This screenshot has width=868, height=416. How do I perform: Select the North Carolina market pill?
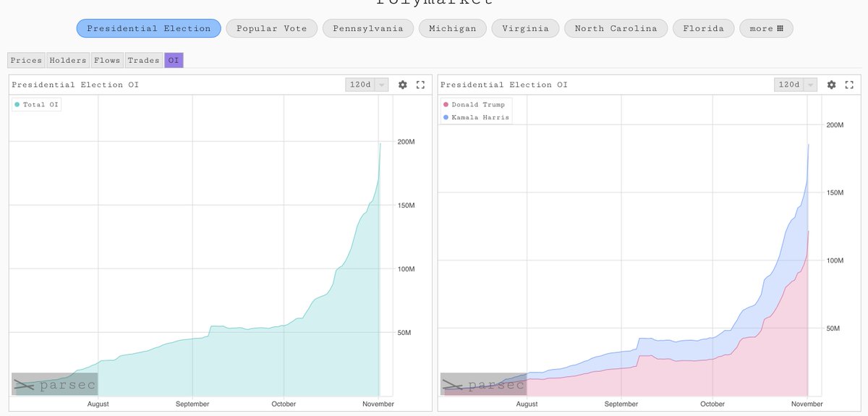616,29
